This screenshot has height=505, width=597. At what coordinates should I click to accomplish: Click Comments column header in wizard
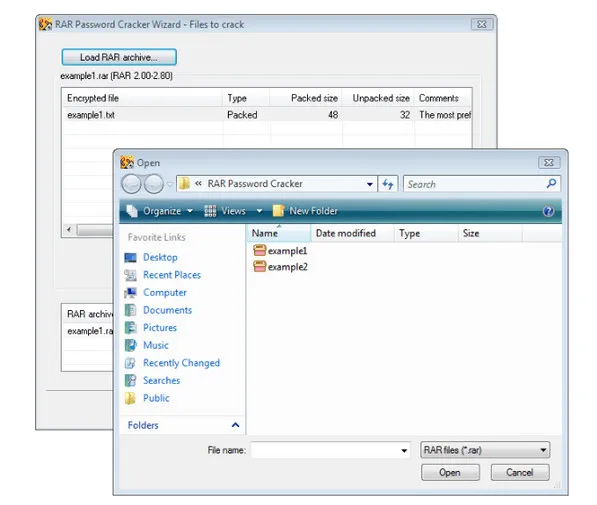(443, 98)
